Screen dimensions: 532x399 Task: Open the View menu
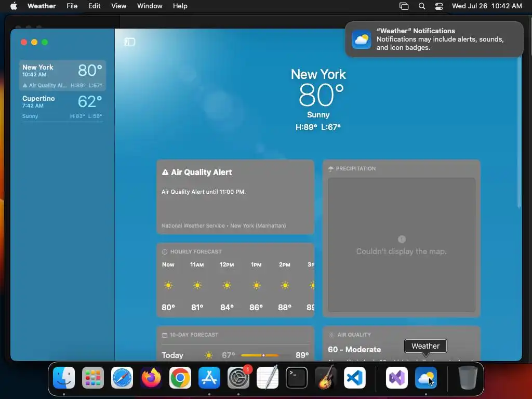pyautogui.click(x=119, y=6)
